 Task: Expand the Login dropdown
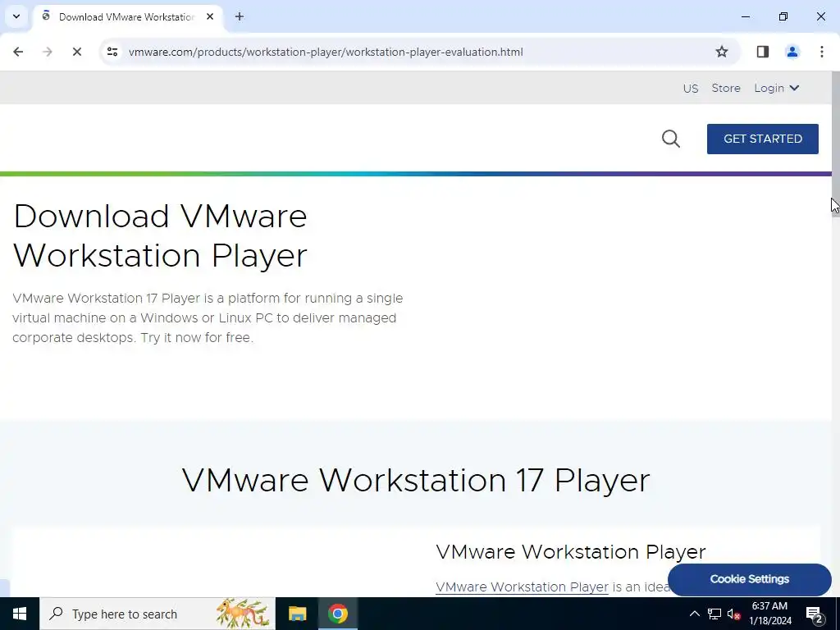click(x=776, y=88)
